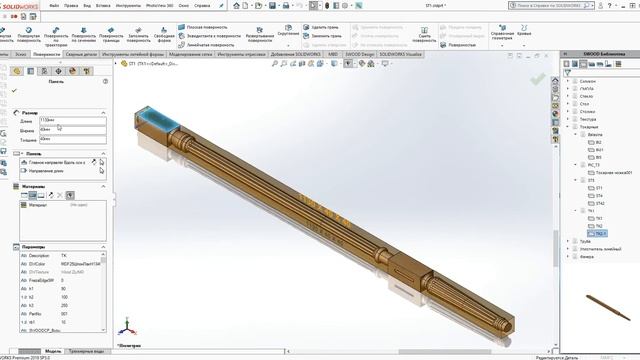Click the Print icon in the top toolbar
Viewport: 640px width, 360px height.
tap(286, 5)
